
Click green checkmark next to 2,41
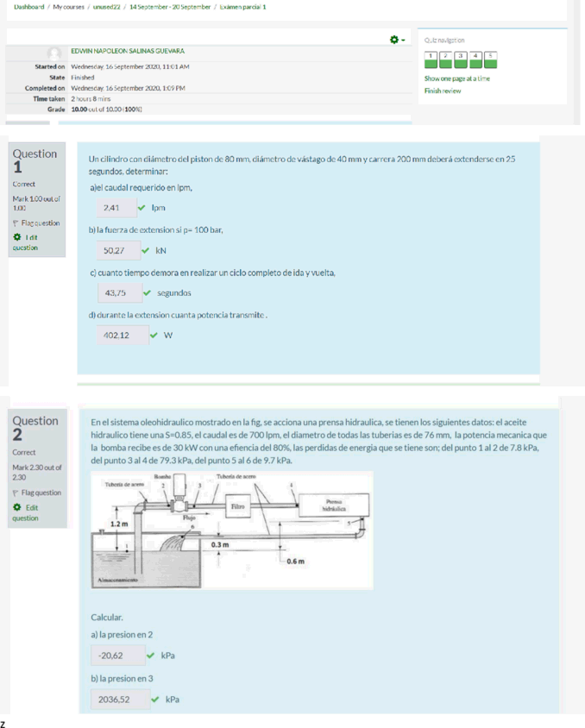tap(142, 208)
